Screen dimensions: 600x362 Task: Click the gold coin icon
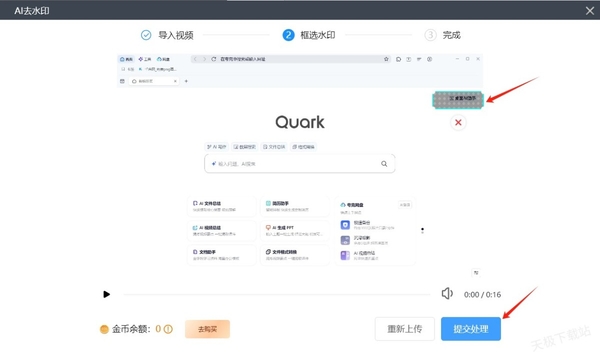tap(104, 329)
